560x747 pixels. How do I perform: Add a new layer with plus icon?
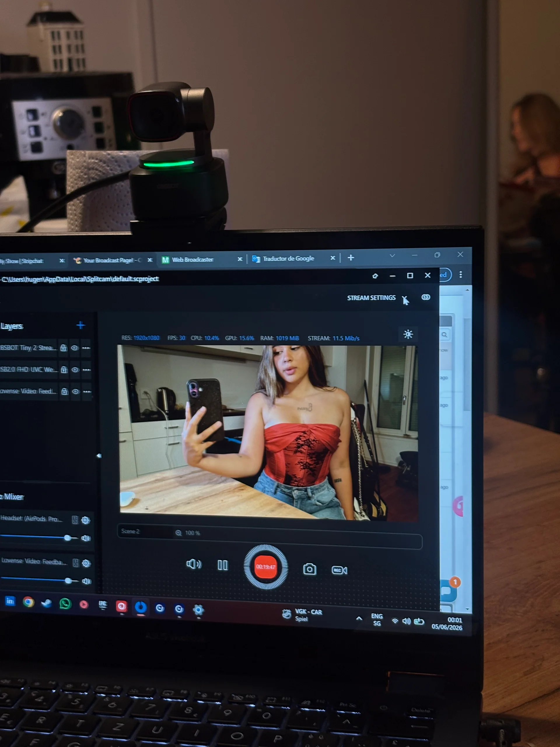(x=80, y=325)
